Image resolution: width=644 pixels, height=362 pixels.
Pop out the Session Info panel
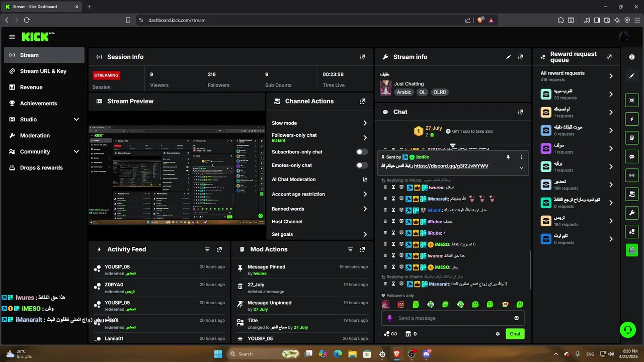(x=362, y=57)
